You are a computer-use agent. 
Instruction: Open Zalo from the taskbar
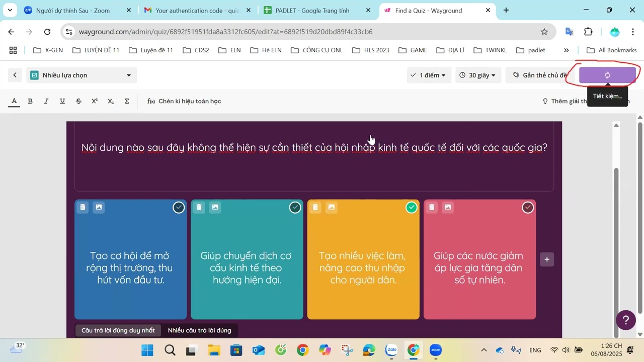pyautogui.click(x=391, y=350)
